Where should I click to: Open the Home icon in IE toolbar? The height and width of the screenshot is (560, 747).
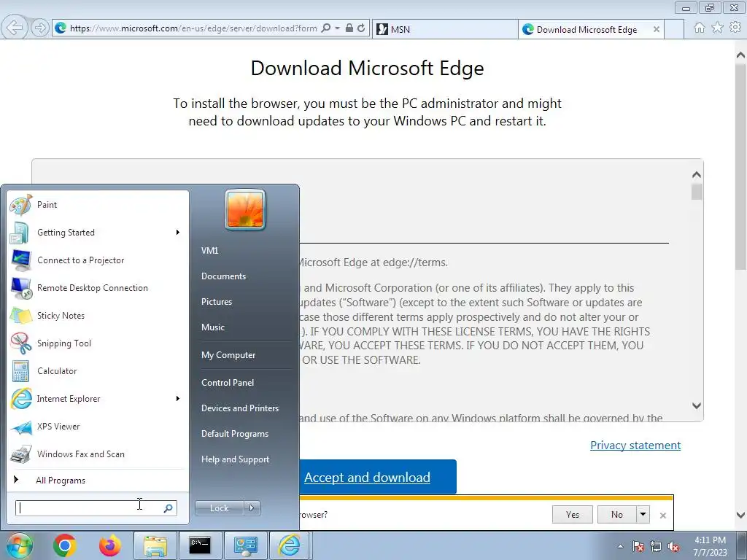click(700, 28)
